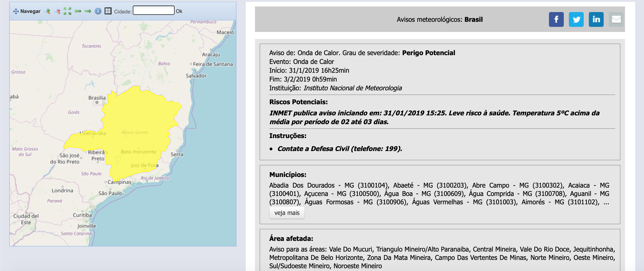This screenshot has height=271, width=644.
Task: Click Instituto Nacional de Meteorologia text
Action: pyautogui.click(x=353, y=88)
